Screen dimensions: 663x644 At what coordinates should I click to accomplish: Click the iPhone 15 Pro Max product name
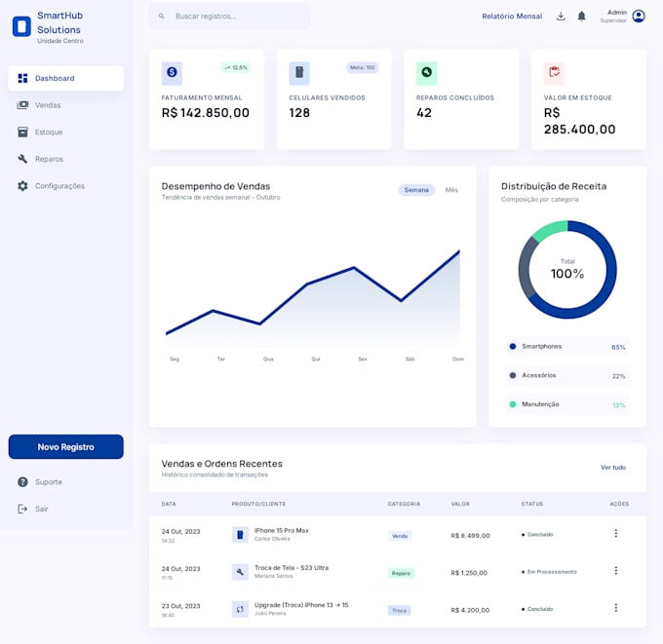(x=282, y=530)
